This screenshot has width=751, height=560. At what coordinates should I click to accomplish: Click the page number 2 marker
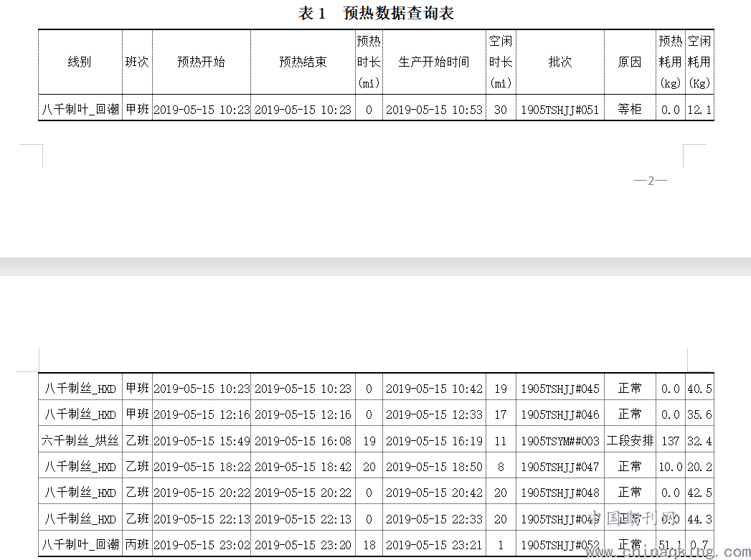651,181
